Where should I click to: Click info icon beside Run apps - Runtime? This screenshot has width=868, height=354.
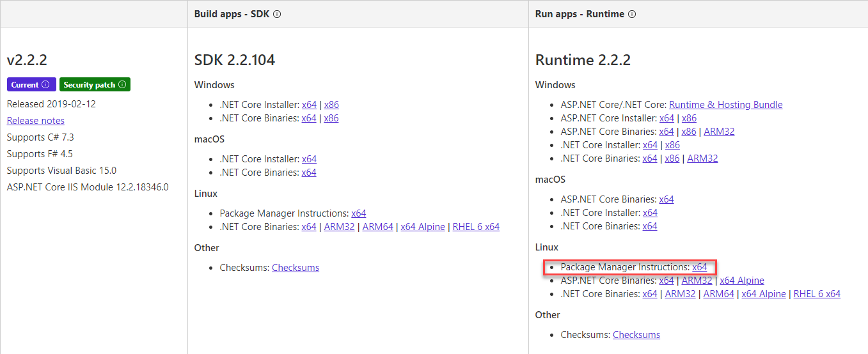(632, 14)
